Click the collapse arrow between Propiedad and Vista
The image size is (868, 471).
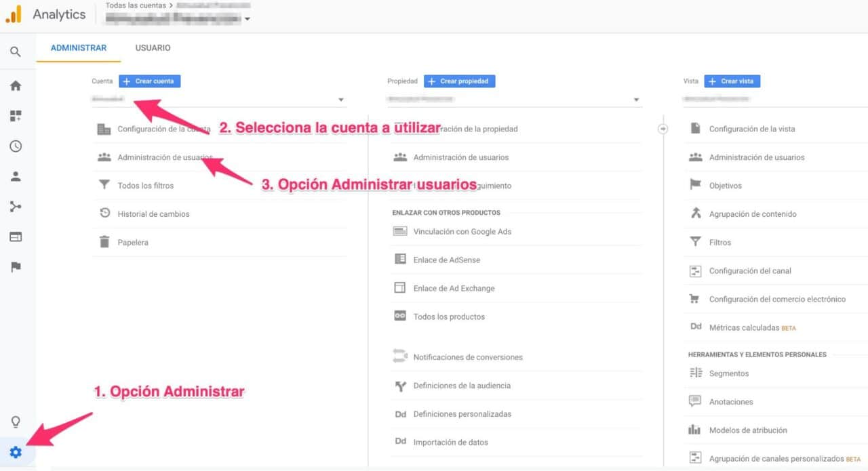click(x=663, y=129)
